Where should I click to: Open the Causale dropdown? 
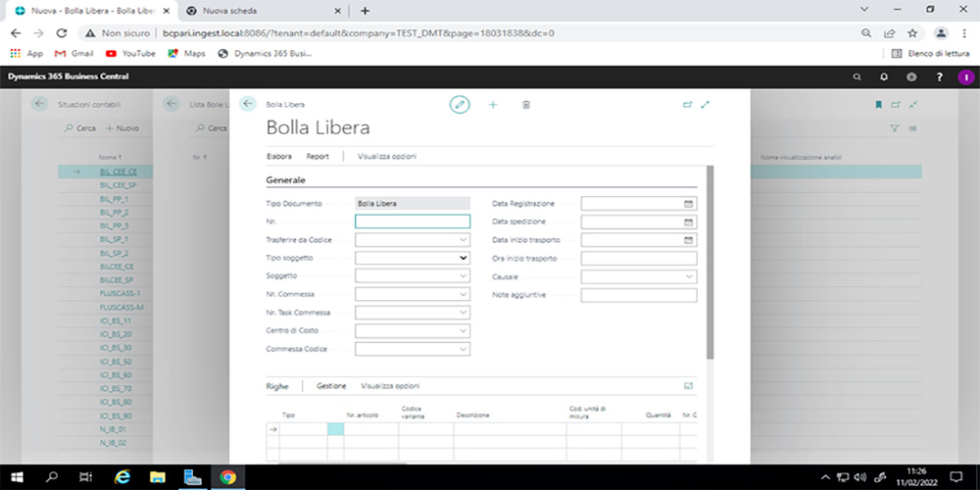(688, 276)
